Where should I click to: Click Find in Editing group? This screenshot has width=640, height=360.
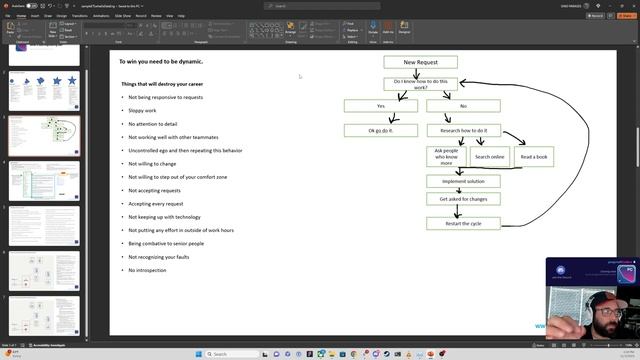pos(349,24)
